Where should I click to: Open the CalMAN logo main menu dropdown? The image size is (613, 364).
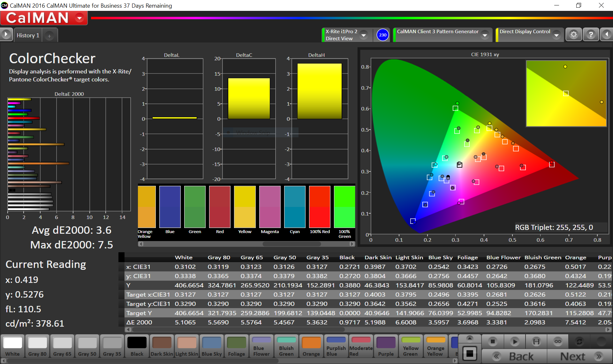pos(79,18)
